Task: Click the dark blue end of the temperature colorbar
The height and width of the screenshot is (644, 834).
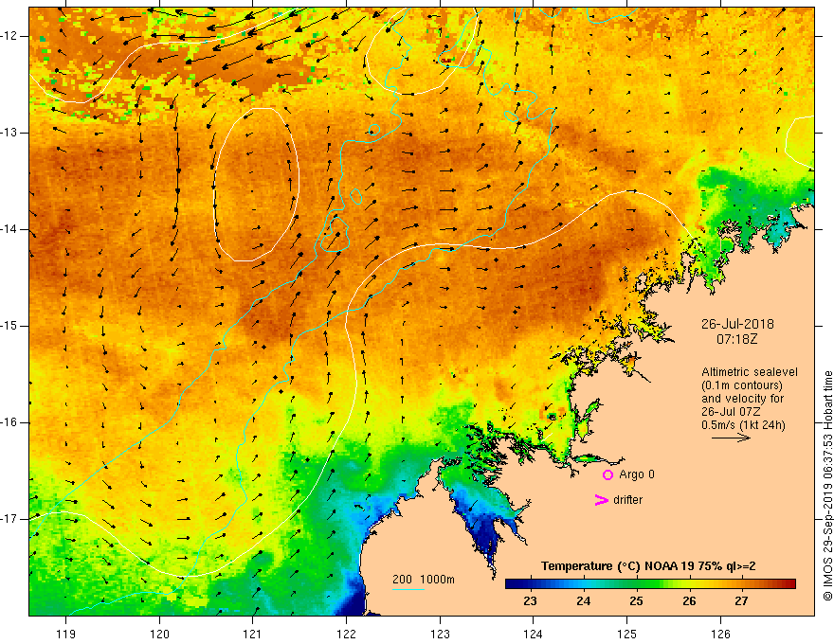Action: [x=512, y=584]
